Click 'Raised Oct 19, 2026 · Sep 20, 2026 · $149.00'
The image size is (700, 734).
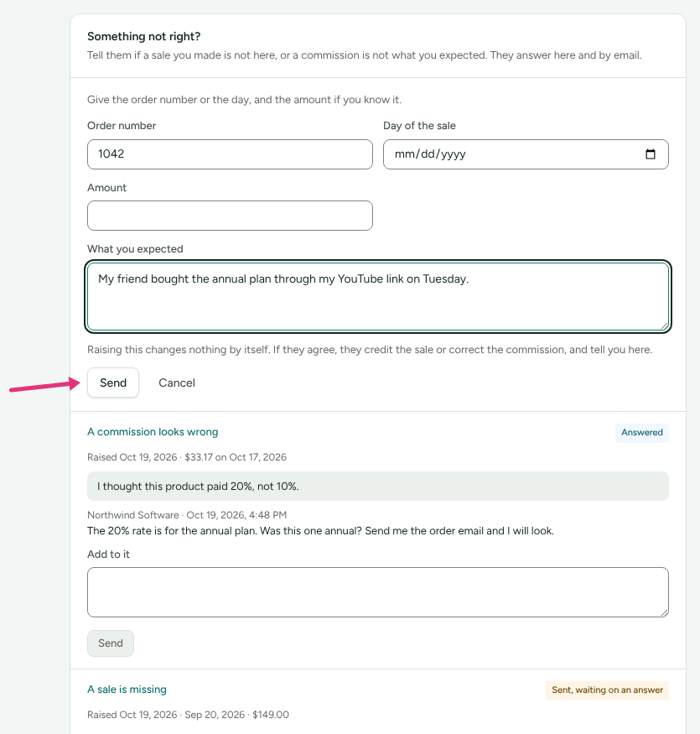188,715
